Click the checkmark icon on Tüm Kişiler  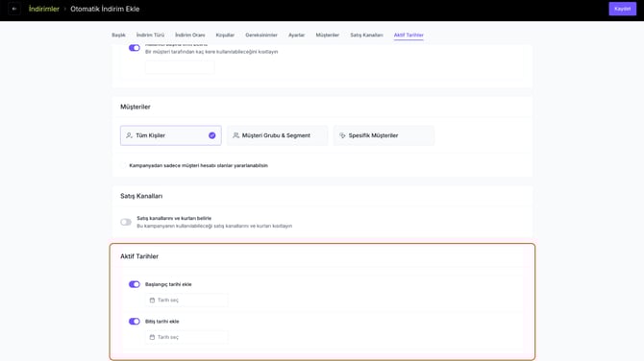pos(211,135)
